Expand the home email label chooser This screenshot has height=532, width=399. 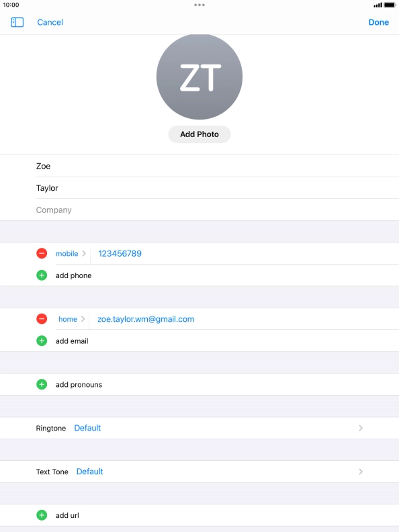[72, 319]
